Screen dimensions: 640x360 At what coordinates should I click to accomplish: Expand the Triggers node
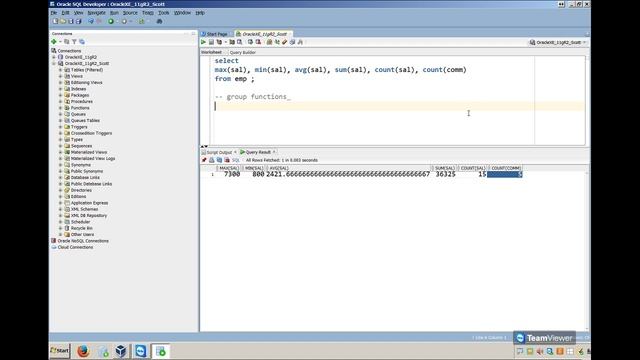(x=60, y=127)
